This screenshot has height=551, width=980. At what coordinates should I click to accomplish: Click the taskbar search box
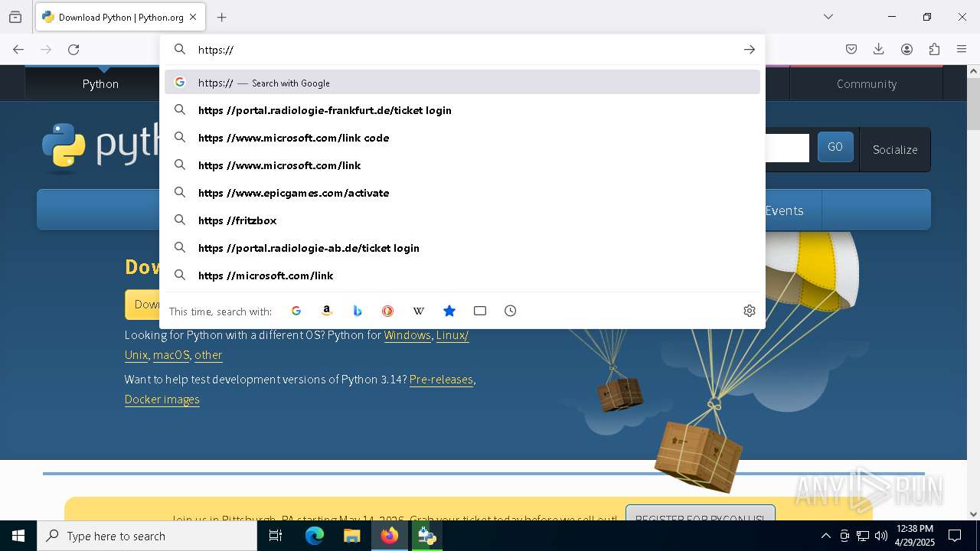[x=147, y=536]
